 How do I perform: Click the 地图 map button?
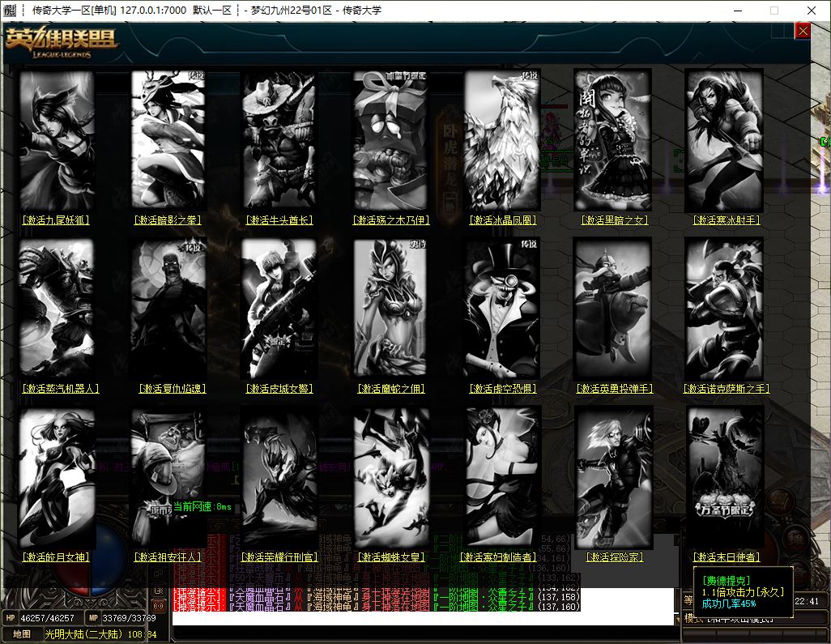[22, 634]
